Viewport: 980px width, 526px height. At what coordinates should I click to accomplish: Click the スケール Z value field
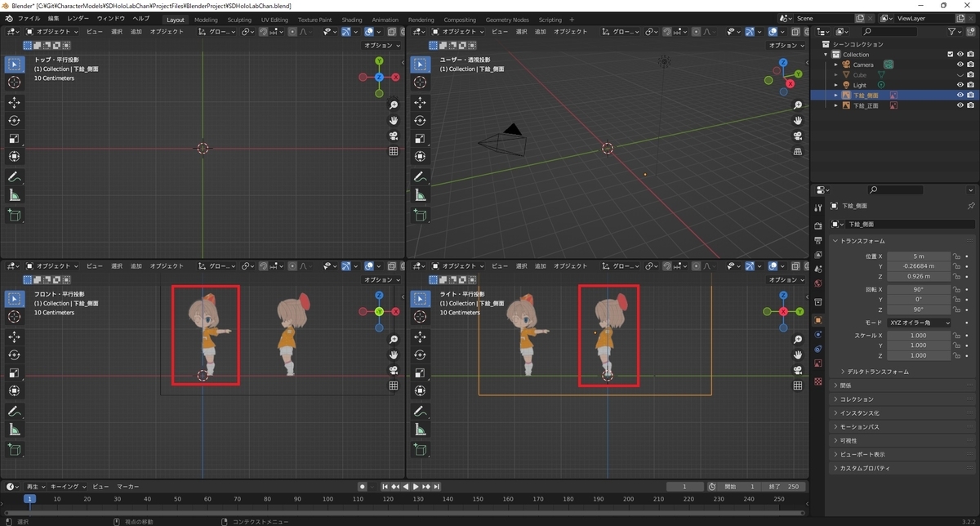(x=919, y=356)
